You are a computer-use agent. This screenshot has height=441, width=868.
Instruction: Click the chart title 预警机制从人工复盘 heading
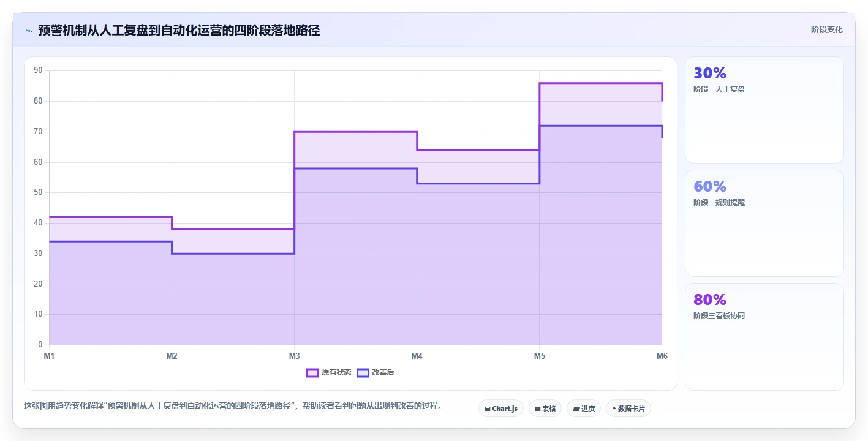click(179, 30)
